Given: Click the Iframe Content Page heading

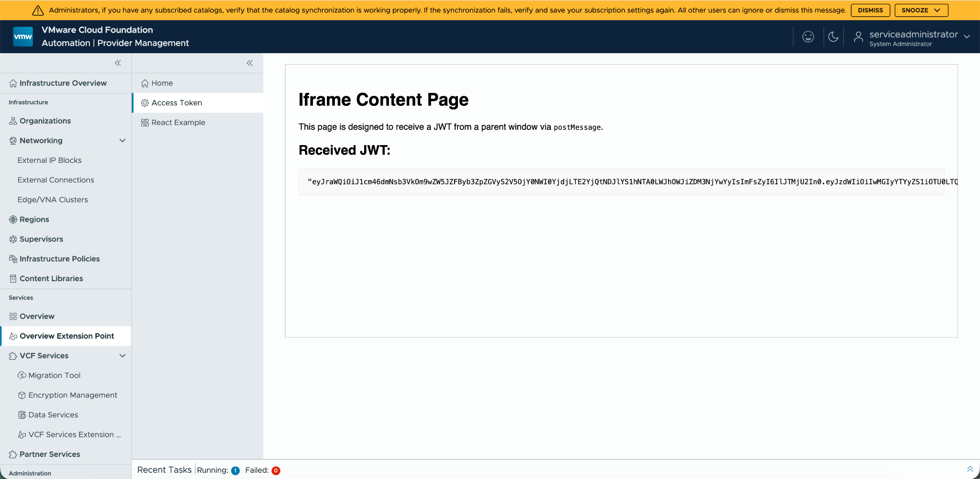Looking at the screenshot, I should [x=384, y=100].
